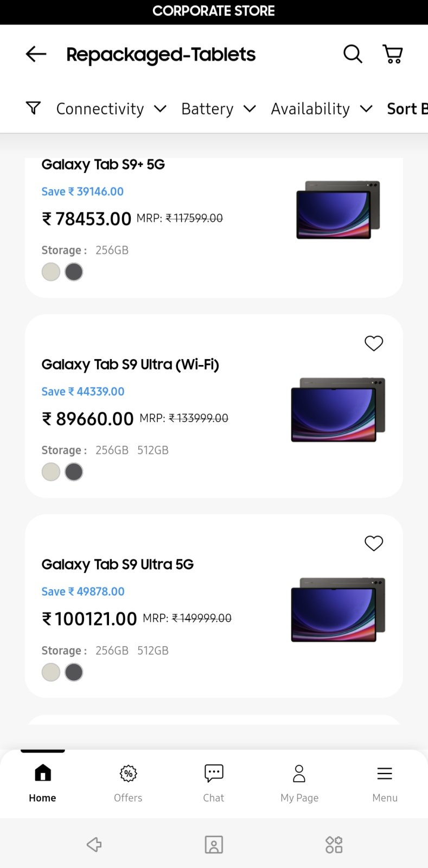Open the Sort By option
The width and height of the screenshot is (428, 868).
pos(407,108)
